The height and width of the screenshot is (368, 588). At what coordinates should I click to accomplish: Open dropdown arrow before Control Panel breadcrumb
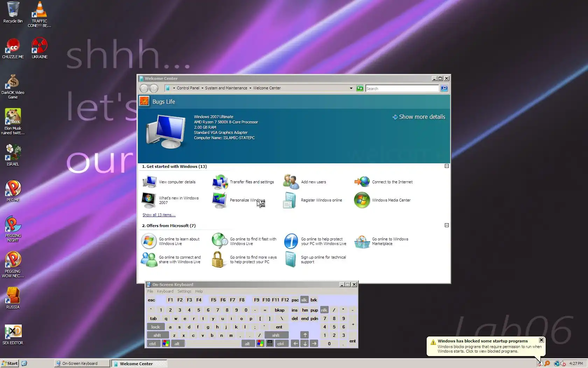click(x=174, y=88)
